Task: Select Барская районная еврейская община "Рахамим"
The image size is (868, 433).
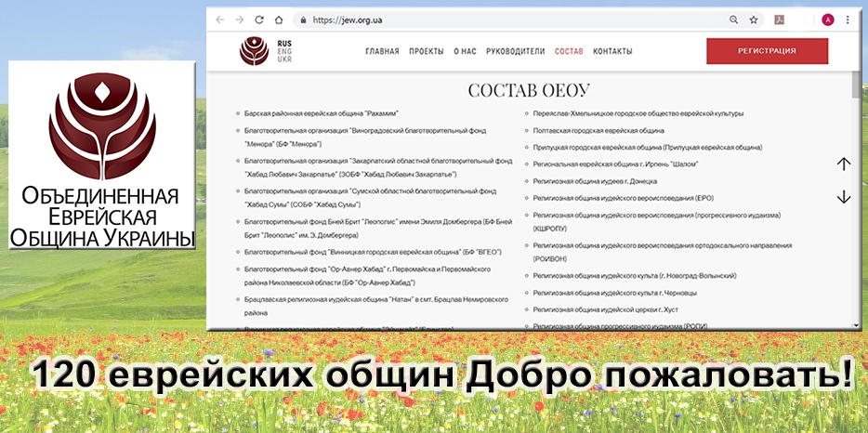Action: pyautogui.click(x=322, y=113)
